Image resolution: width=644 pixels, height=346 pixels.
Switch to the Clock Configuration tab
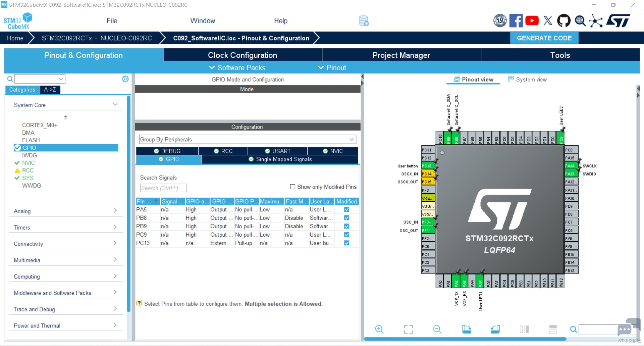(243, 55)
